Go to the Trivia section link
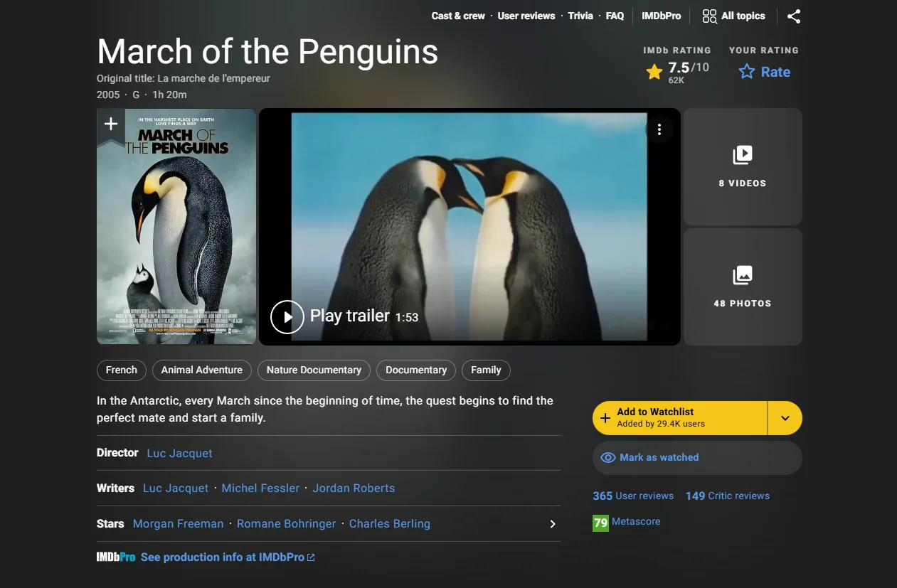Viewport: 897px width, 588px height. click(580, 16)
